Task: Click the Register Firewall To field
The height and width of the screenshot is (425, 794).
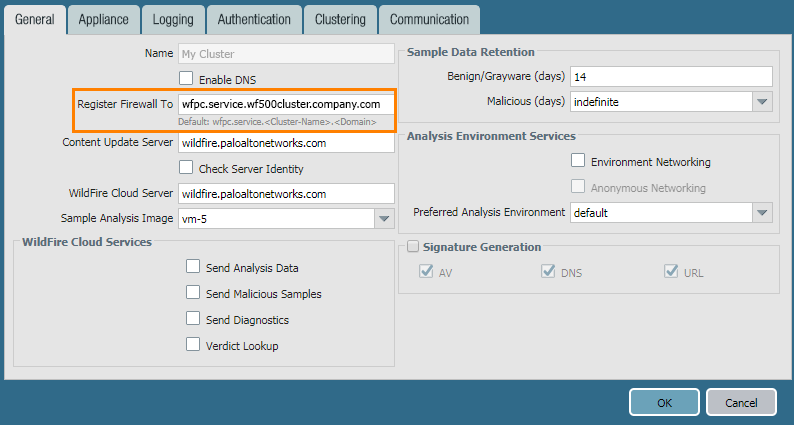Action: click(285, 104)
